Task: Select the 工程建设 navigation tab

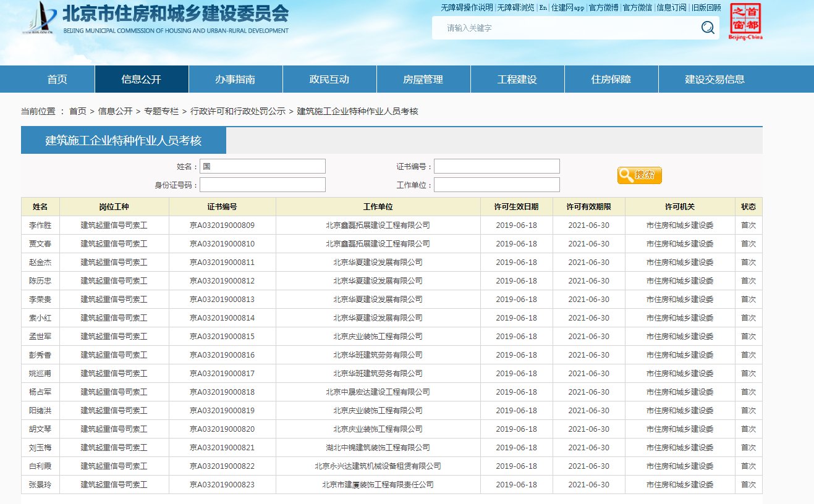Action: click(517, 78)
